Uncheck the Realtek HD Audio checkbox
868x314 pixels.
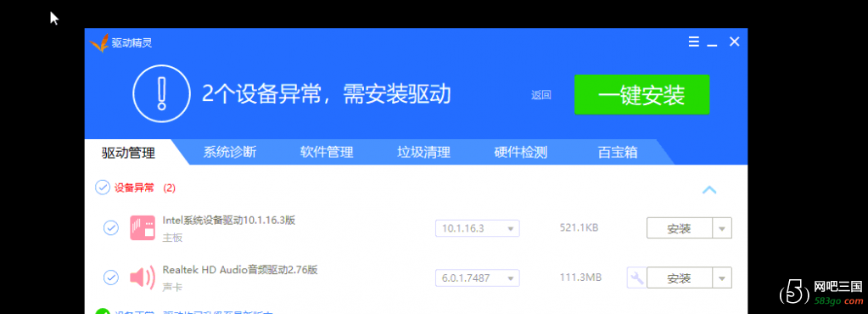click(x=110, y=278)
